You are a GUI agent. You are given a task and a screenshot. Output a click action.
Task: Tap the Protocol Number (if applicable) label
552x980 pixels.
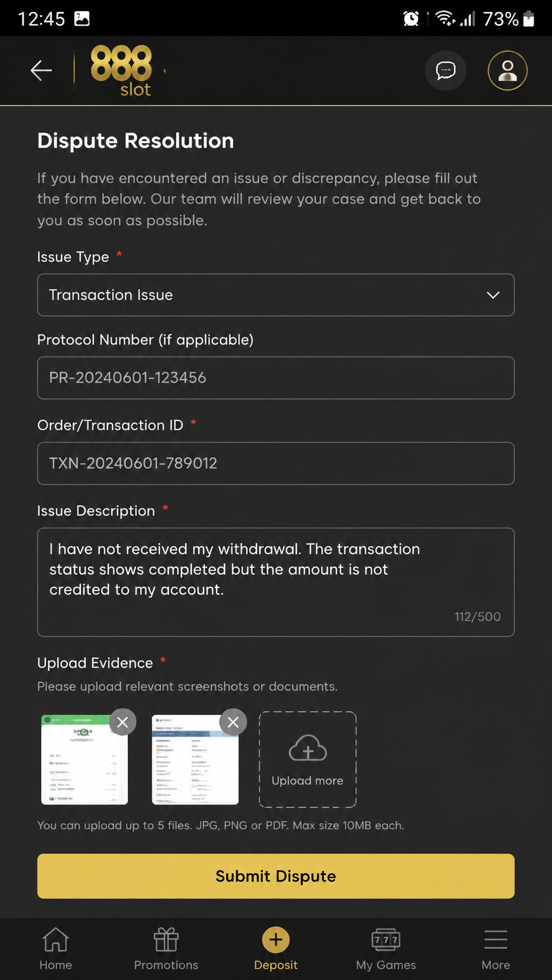(x=145, y=340)
